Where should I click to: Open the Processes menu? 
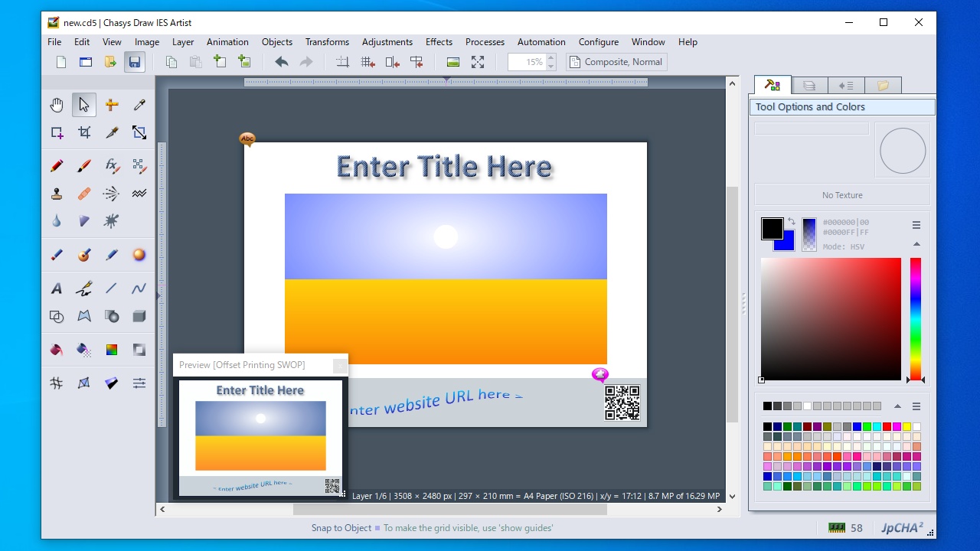coord(485,42)
